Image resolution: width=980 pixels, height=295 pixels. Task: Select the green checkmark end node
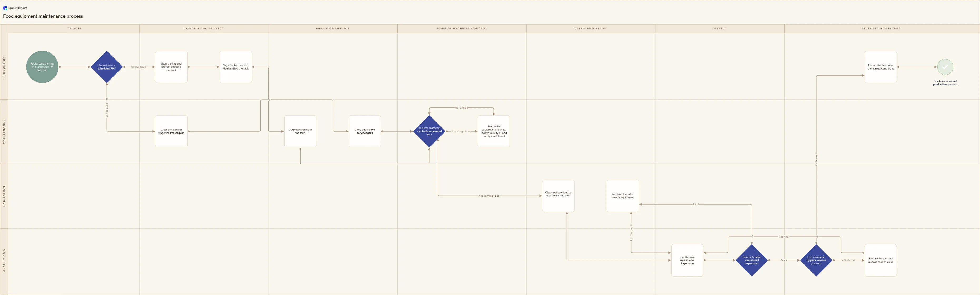[x=945, y=67]
